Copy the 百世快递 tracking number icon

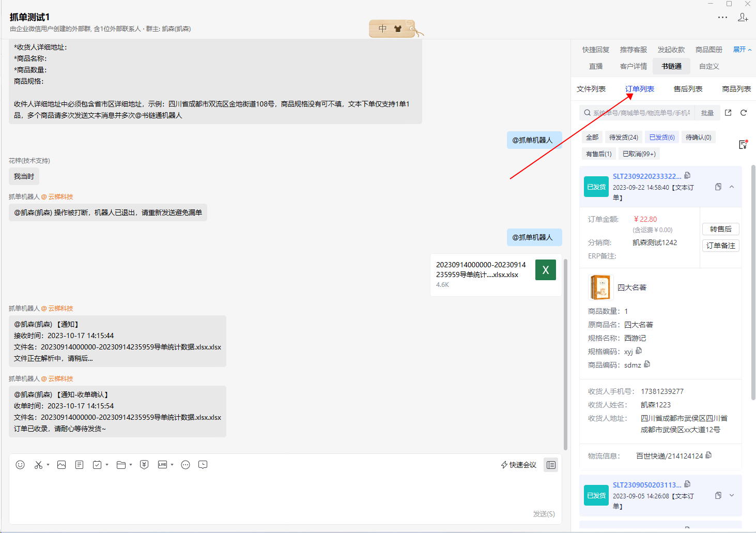point(708,455)
